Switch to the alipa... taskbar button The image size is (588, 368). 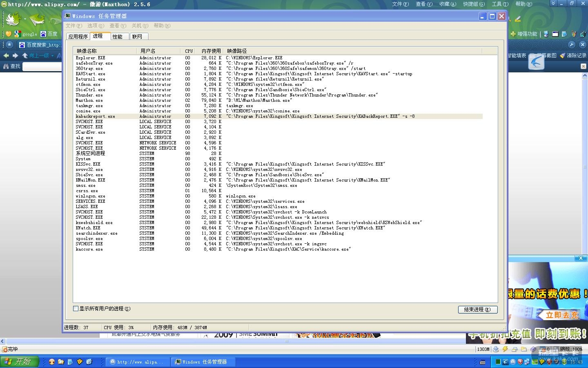pyautogui.click(x=137, y=362)
